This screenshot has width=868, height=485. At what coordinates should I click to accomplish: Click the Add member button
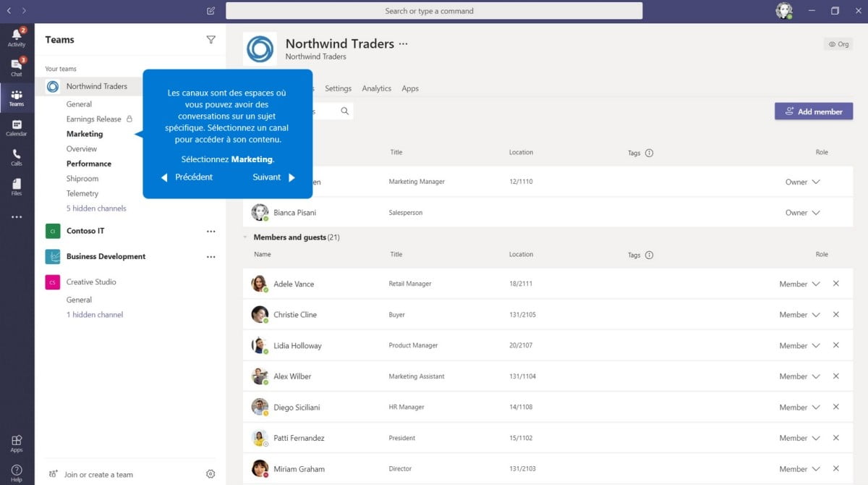(814, 111)
